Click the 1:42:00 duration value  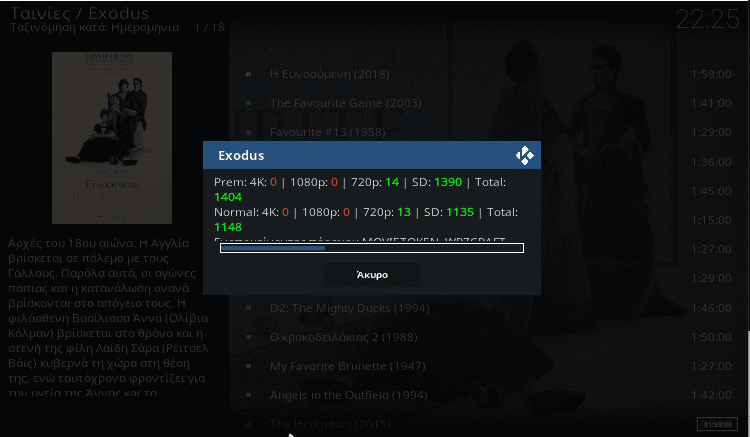point(711,395)
